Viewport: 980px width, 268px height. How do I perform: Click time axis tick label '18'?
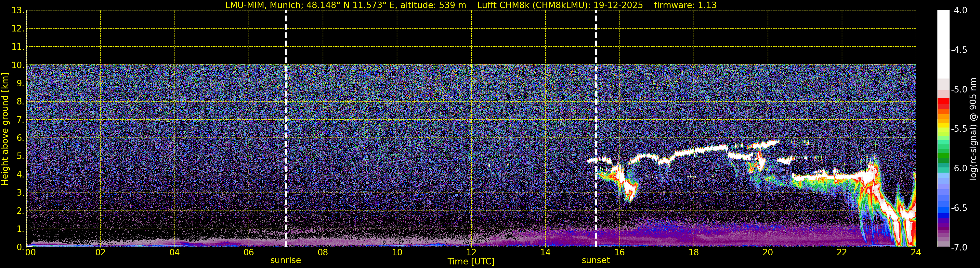(694, 252)
